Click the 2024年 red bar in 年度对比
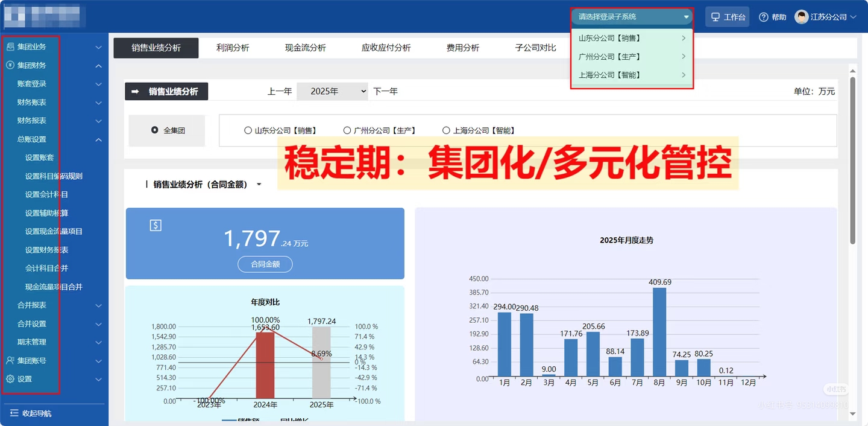This screenshot has width=868, height=426. (265, 365)
